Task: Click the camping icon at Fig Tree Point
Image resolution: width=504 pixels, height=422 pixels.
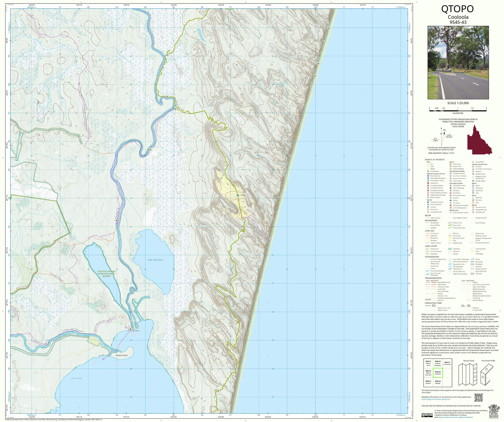Action: [130, 329]
